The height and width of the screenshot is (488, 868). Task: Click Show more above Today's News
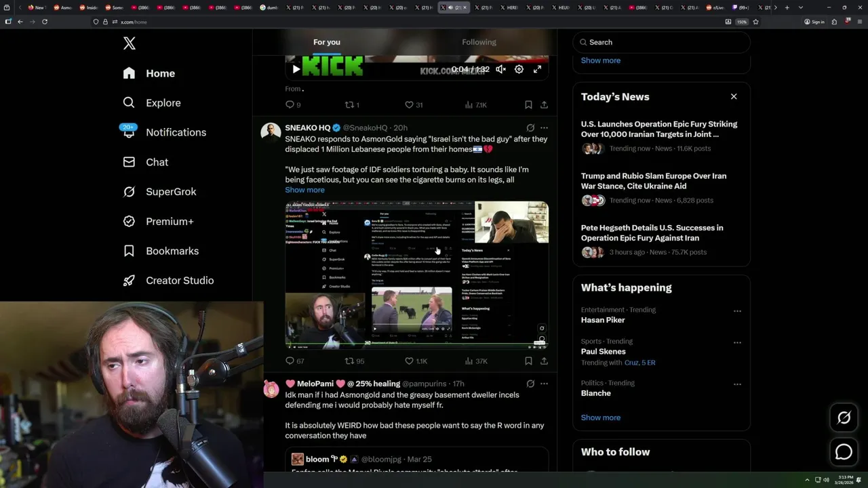point(600,60)
